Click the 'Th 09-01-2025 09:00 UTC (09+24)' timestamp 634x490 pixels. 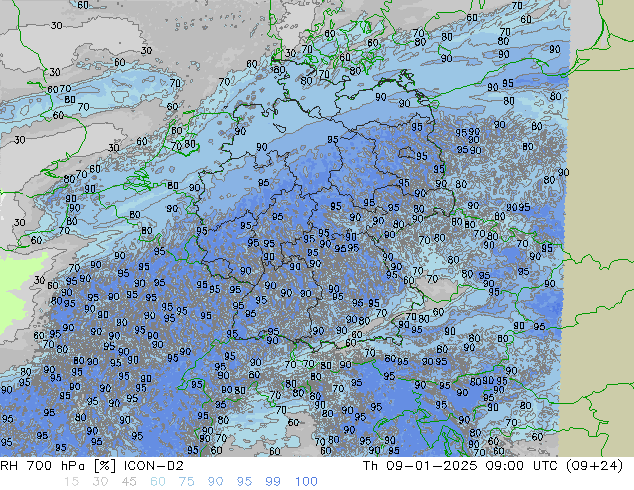(x=493, y=466)
